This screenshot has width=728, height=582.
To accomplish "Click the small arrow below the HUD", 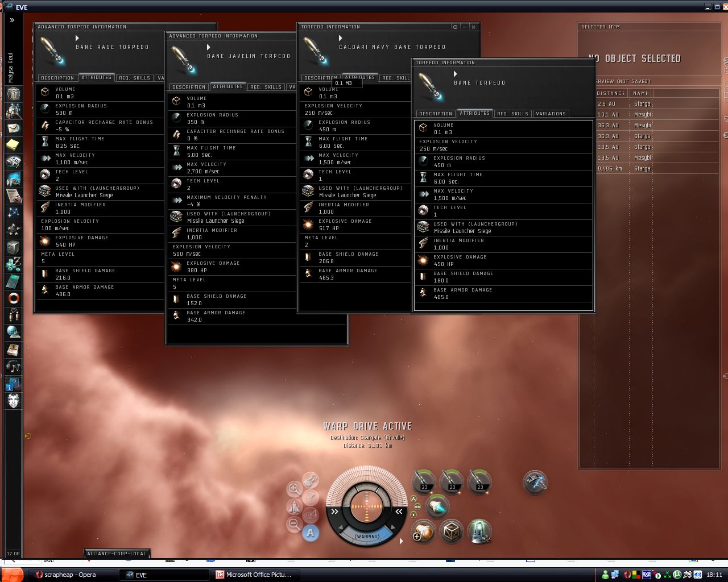I will [x=401, y=541].
